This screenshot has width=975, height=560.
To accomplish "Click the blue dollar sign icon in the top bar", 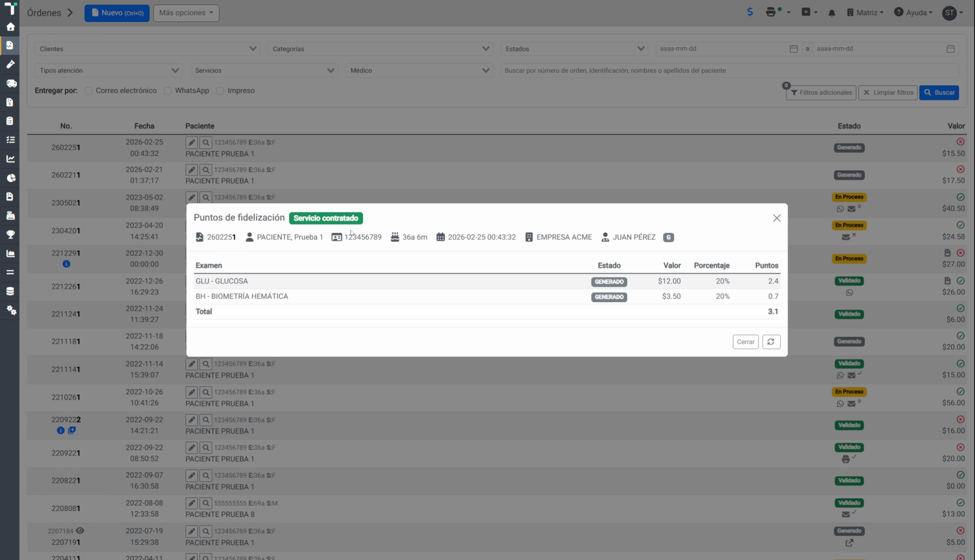I will coord(750,12).
